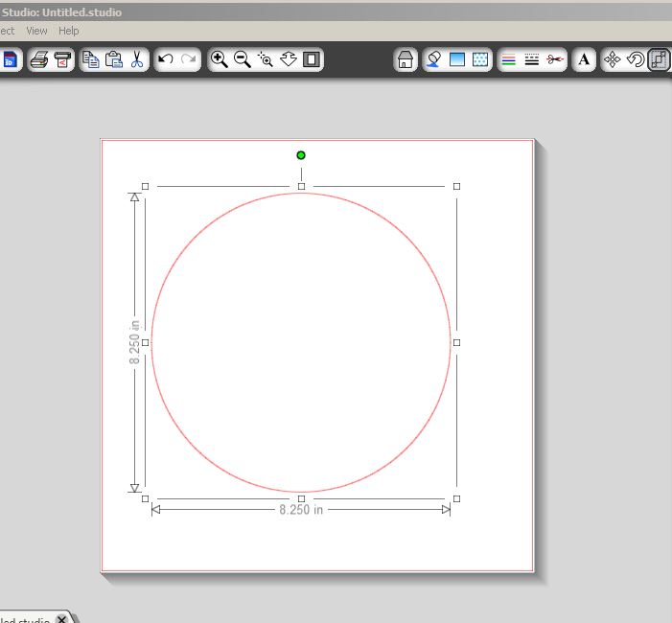Click the Fit to Window icon
Screen dimensions: 672x623
[x=312, y=59]
